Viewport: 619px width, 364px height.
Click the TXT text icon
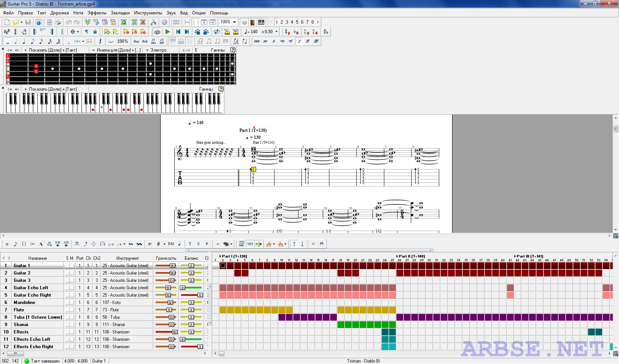[x=250, y=244]
